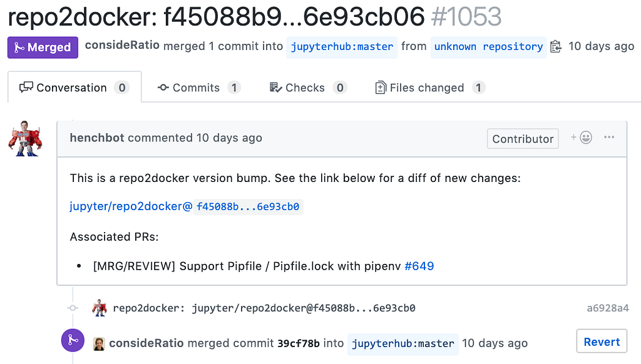Click consideRatio's avatar in merge event

(99, 343)
